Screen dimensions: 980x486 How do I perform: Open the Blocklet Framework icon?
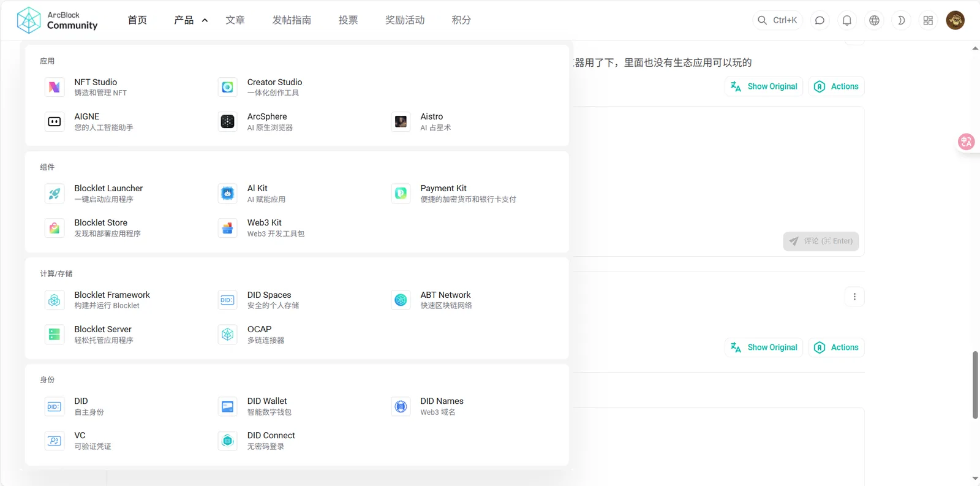tap(55, 300)
